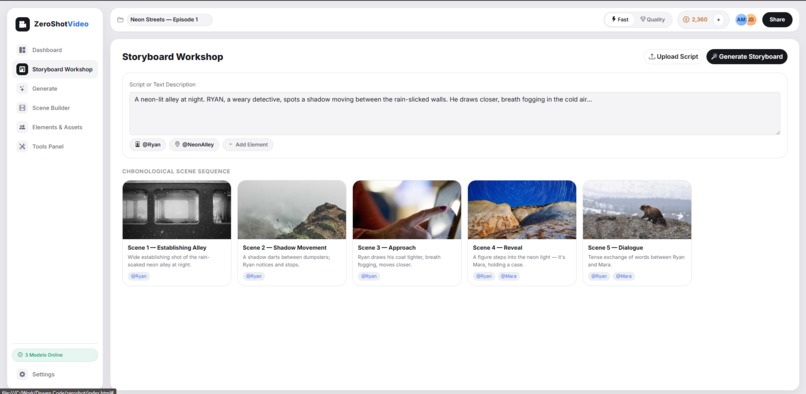
Task: Open Scene 1 Establishing Alley thumbnail
Action: [x=177, y=209]
